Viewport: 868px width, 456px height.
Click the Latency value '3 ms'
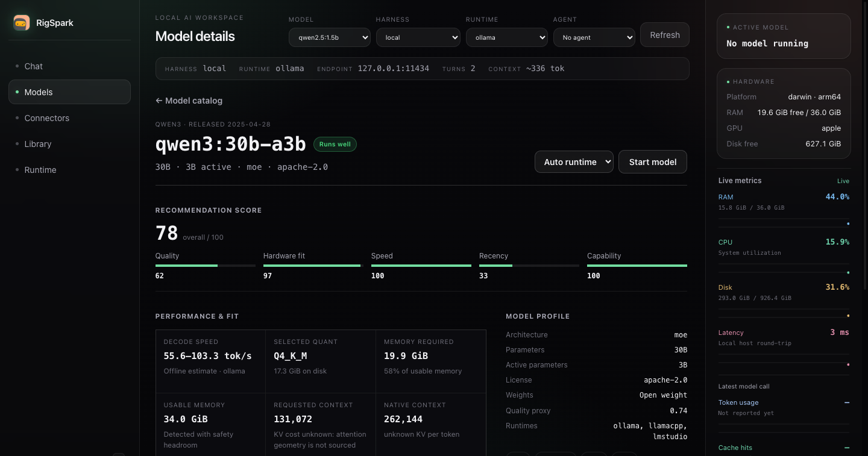coord(840,333)
